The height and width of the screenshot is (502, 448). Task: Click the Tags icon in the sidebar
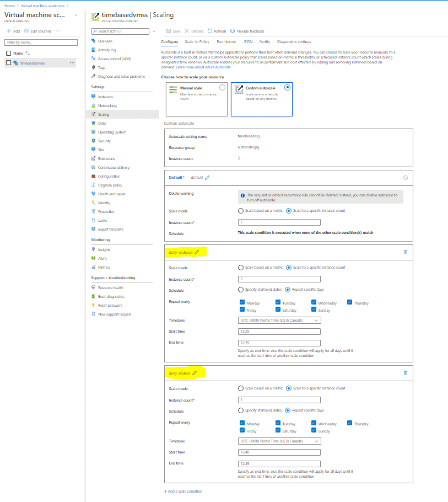pos(93,67)
